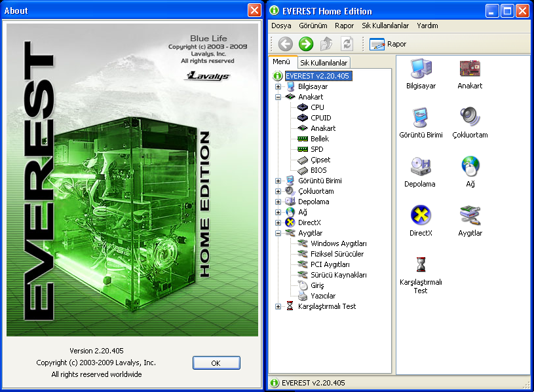Expand the Bilgisayar tree node
Viewport: 534px width, 392px height.
click(x=278, y=86)
